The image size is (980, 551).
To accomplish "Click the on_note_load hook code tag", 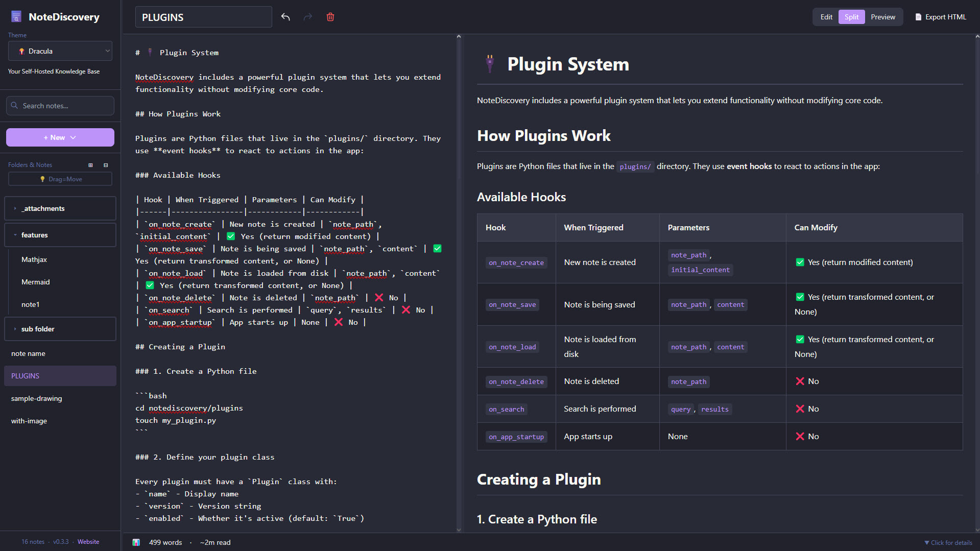I will [512, 347].
